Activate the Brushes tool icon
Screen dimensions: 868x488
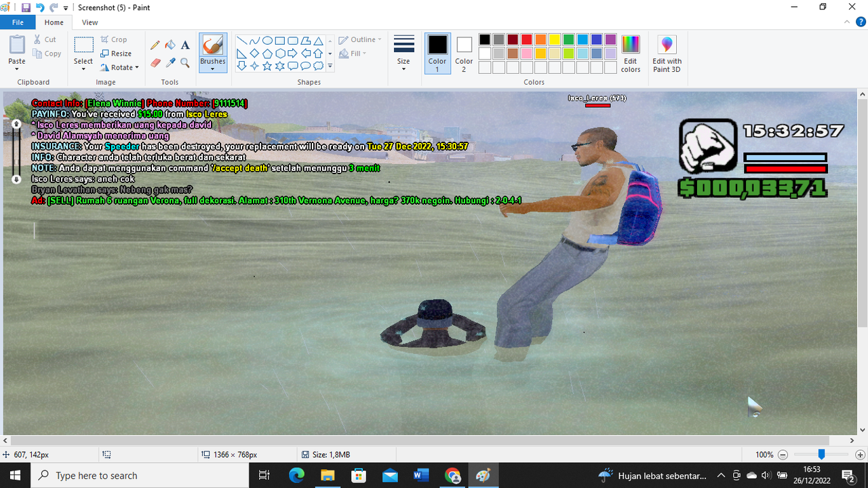pyautogui.click(x=213, y=45)
